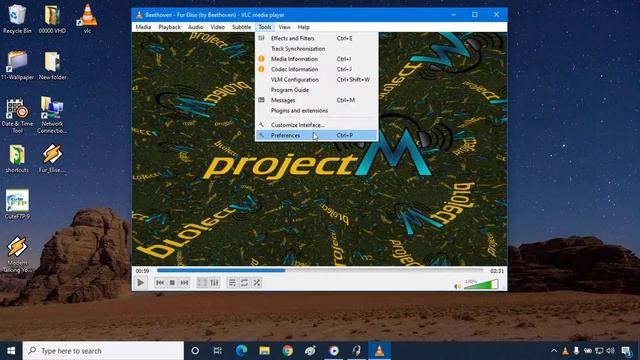Open Program Guide
Image resolution: width=640 pixels, height=360 pixels.
tap(316, 90)
